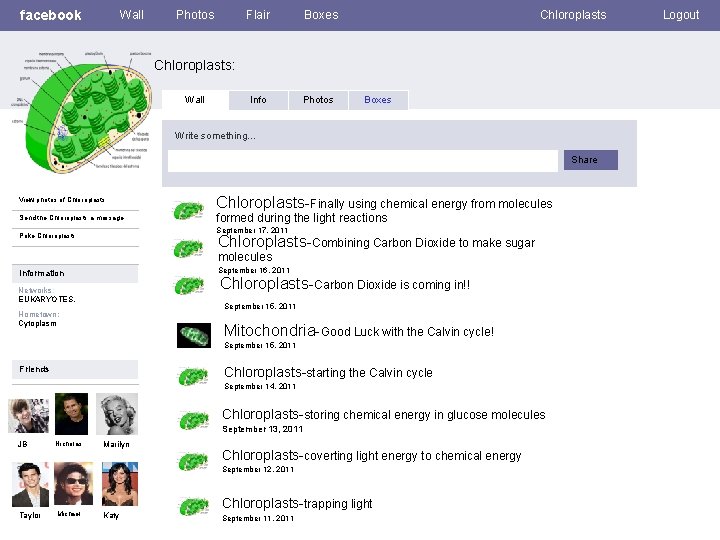Switch to the Boxes profile tab
This screenshot has height=540, width=720.
(x=378, y=100)
